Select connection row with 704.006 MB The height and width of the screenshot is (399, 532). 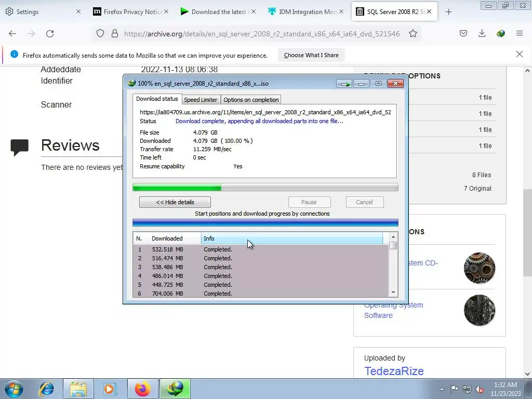click(x=261, y=294)
